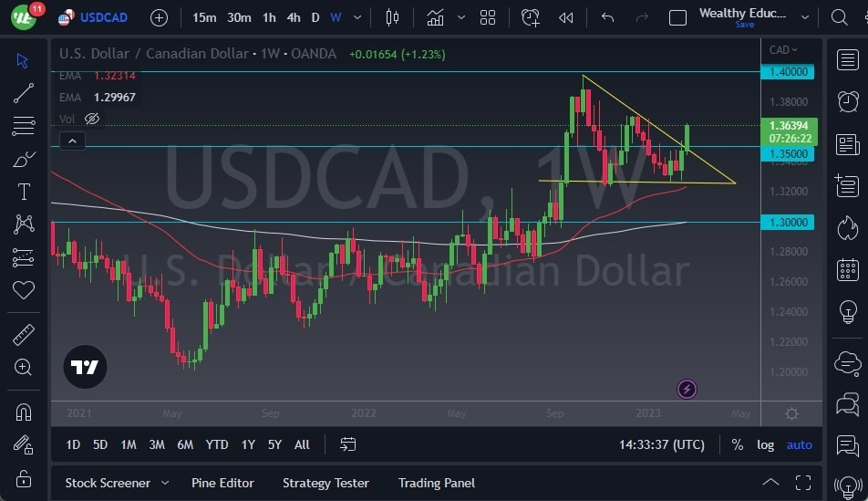The image size is (868, 501).
Task: Select the 30m timeframe
Action: coord(239,17)
